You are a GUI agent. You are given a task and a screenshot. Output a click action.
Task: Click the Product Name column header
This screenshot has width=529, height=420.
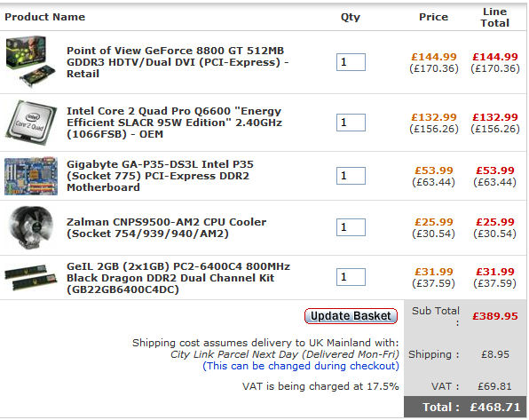tap(45, 17)
